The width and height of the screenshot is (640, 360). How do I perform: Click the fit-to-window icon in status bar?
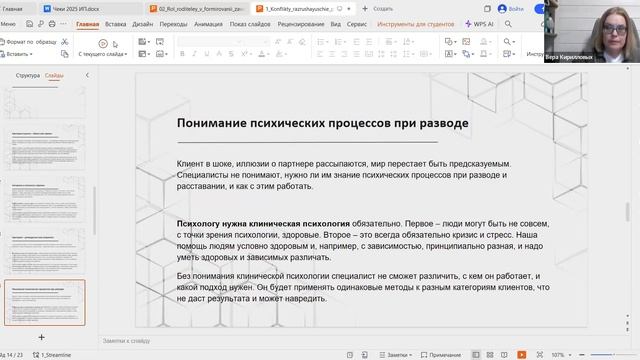(x=540, y=355)
